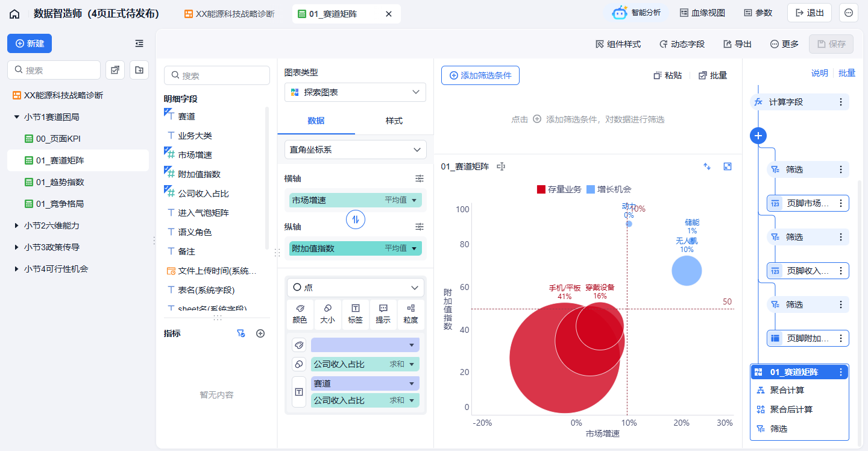The height and width of the screenshot is (451, 868).
Task: Add a step with the blue plus
Action: point(758,136)
